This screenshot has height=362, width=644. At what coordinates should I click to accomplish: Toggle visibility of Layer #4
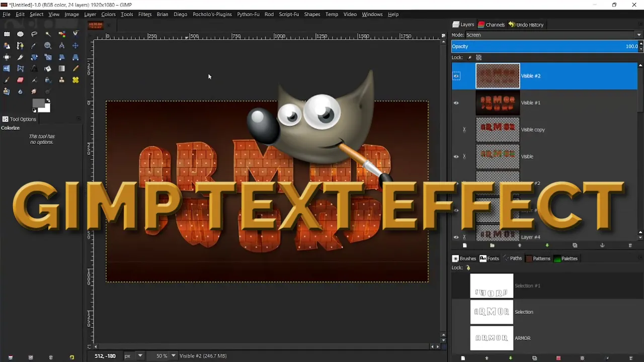pyautogui.click(x=456, y=237)
